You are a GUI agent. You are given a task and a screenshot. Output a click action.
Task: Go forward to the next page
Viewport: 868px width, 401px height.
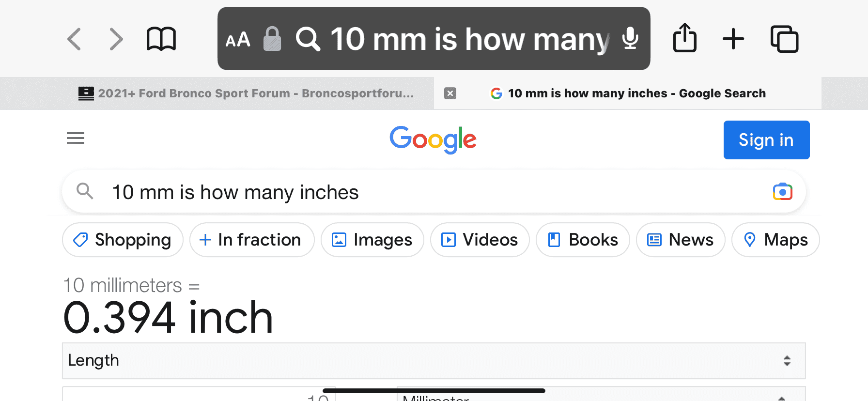coord(116,39)
